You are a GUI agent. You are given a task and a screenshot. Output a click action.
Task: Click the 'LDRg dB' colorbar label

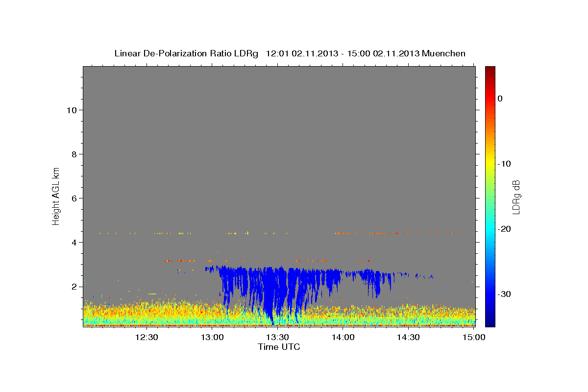pyautogui.click(x=515, y=197)
